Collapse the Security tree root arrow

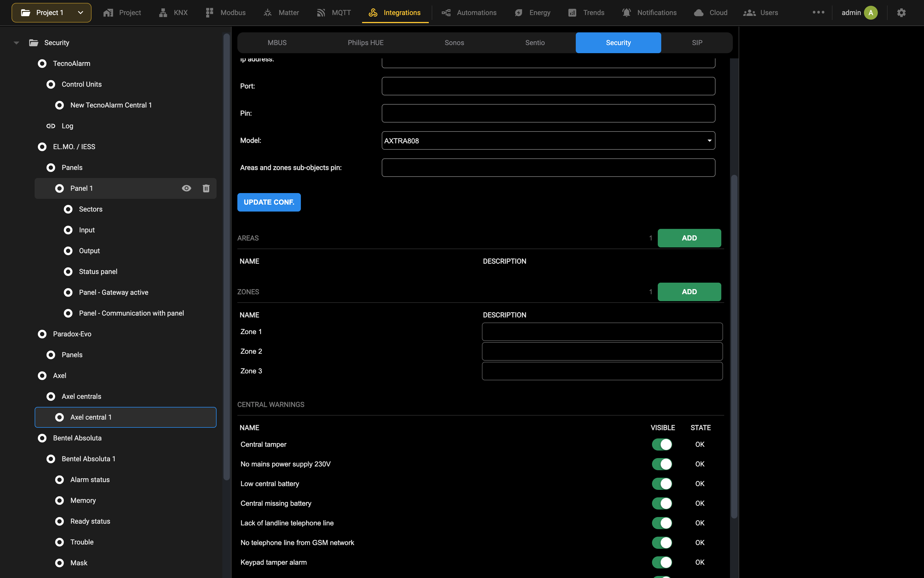[x=16, y=43]
